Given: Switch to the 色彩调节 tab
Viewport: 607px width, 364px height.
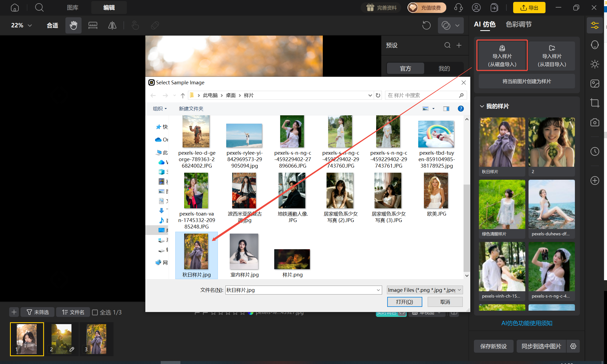Looking at the screenshot, I should click(x=519, y=25).
